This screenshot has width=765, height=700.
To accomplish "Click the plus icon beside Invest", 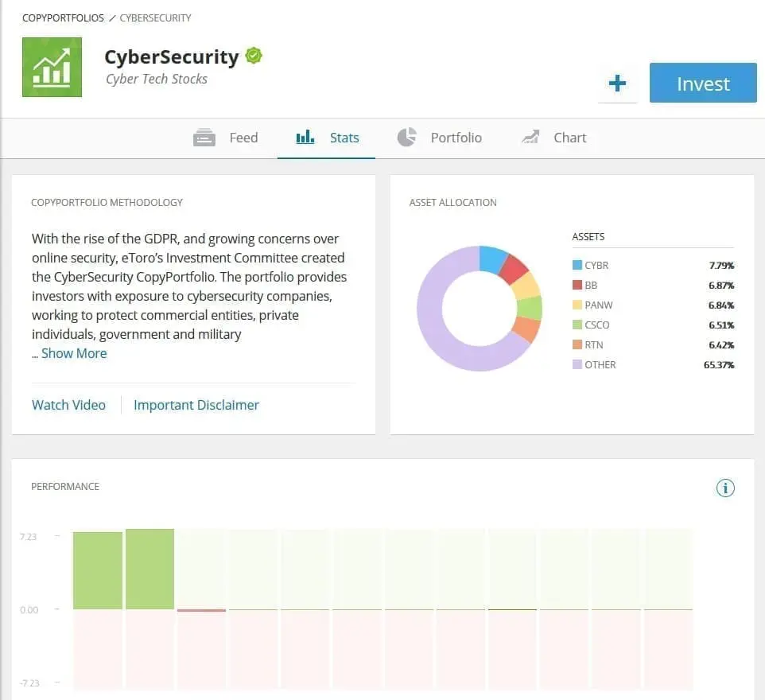I will 618,83.
